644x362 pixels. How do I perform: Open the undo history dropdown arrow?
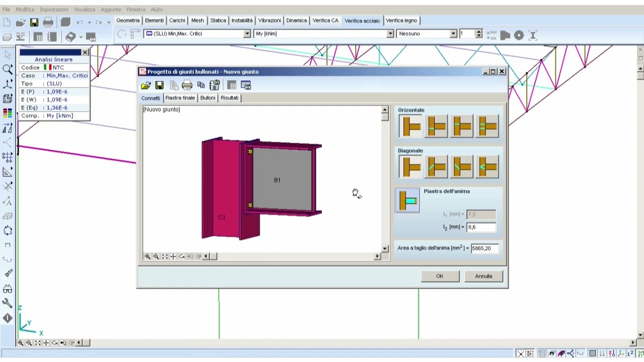90,23
